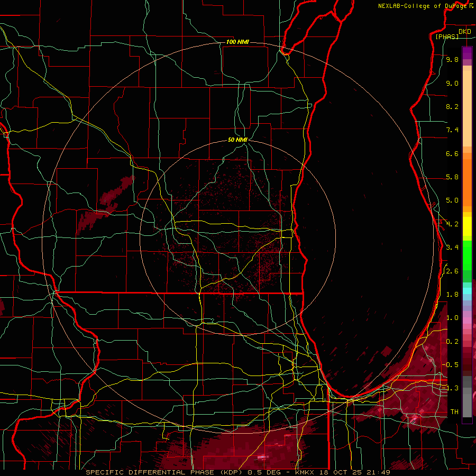Screen dimensions: 476x476
Task: Click the 3.4 value on the scale
Action: pos(452,248)
